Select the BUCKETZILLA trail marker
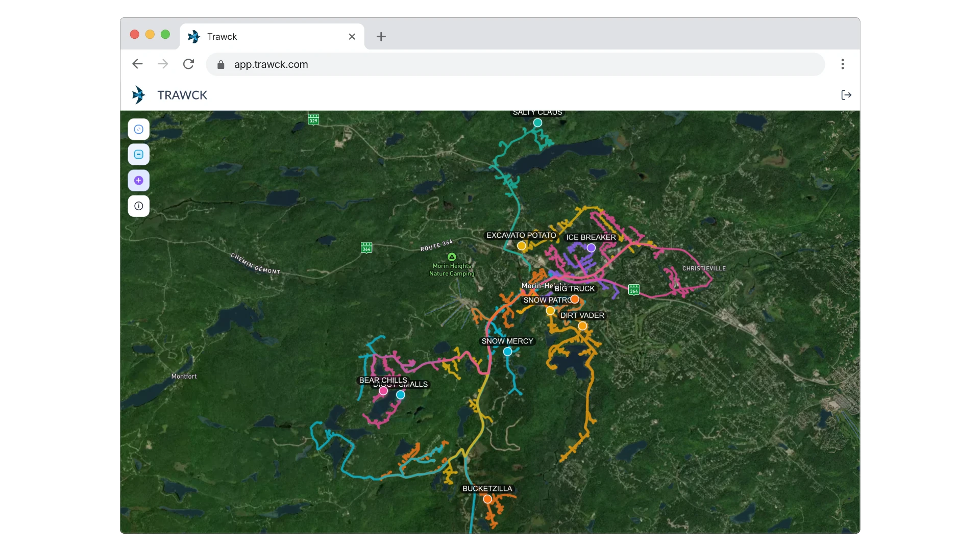The width and height of the screenshot is (980, 551). tap(487, 499)
